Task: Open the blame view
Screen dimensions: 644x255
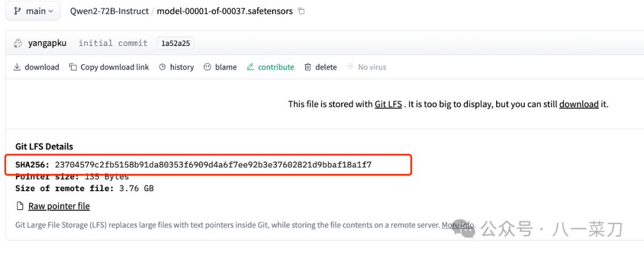Action: [220, 67]
